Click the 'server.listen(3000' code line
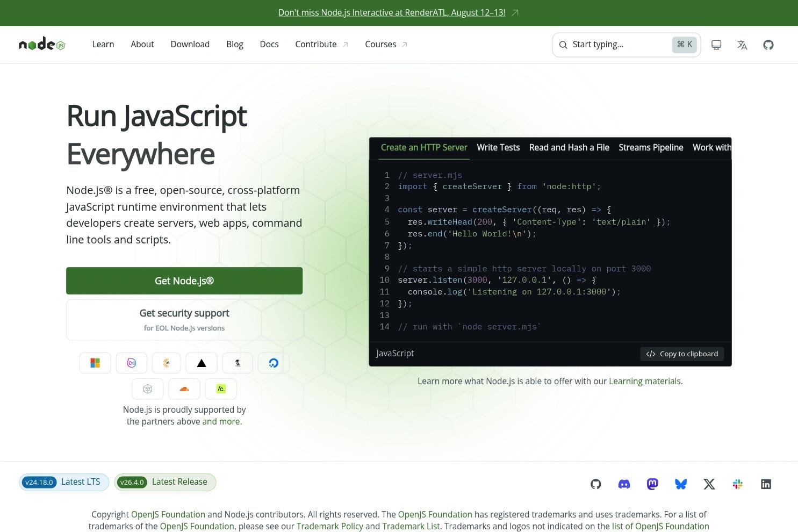This screenshot has width=798, height=532. tap(497, 280)
